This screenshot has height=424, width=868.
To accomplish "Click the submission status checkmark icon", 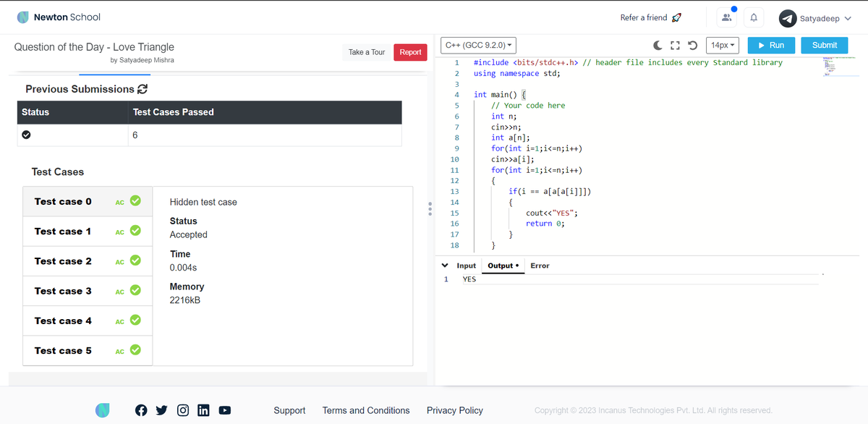I will 27,135.
